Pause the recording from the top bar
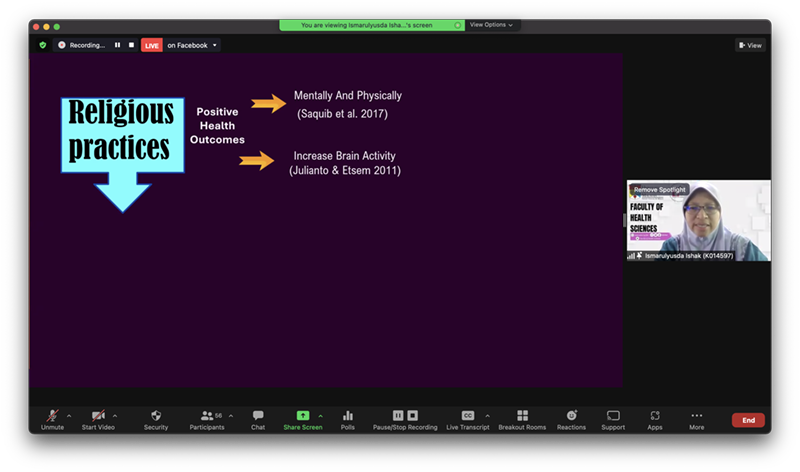The width and height of the screenshot is (800, 472). click(x=117, y=45)
